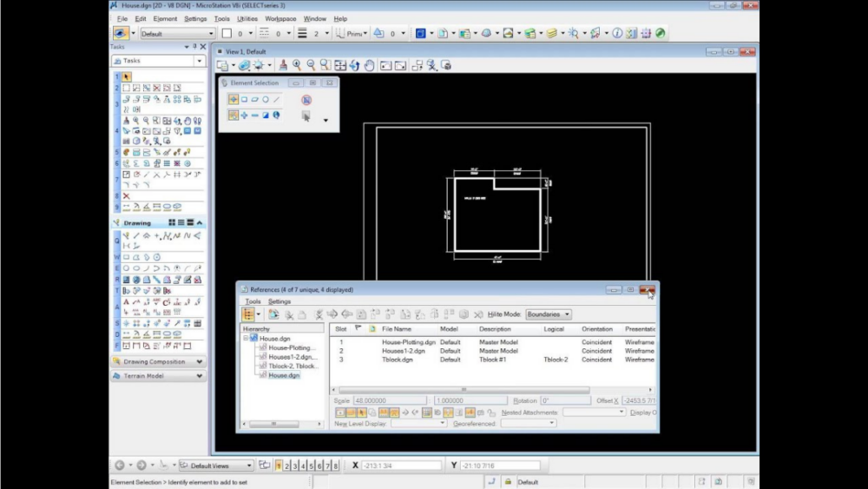
Task: Click the Rotation field in References
Action: point(565,400)
